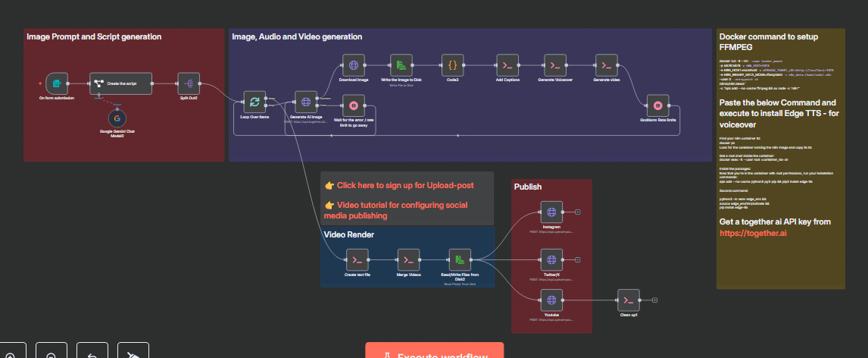Add a node after Instagram output
The height and width of the screenshot is (358, 868).
point(577,212)
